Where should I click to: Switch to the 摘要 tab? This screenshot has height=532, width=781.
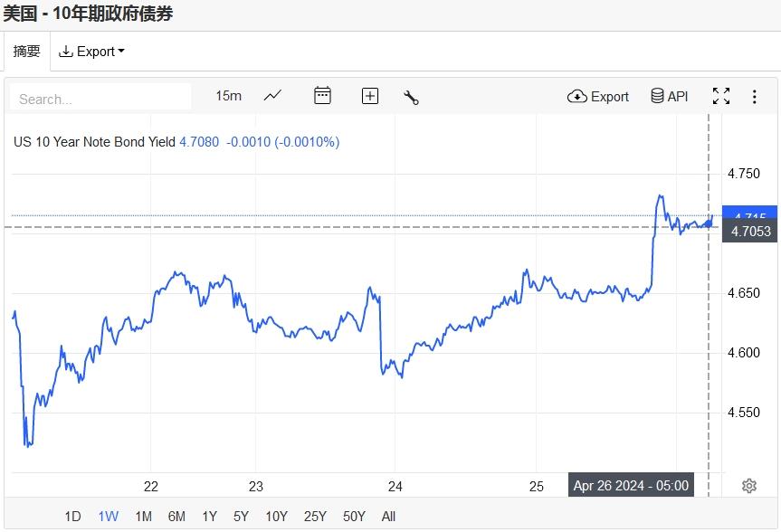[x=26, y=52]
